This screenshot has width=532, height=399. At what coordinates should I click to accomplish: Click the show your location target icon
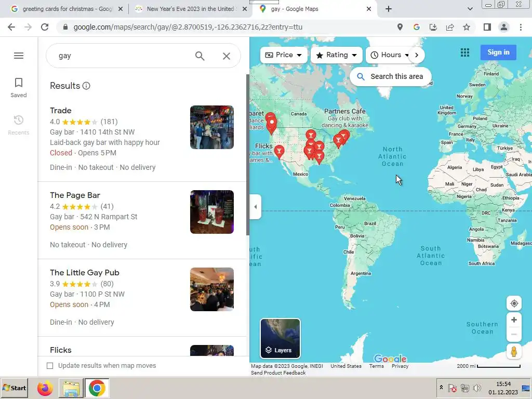[x=514, y=303]
